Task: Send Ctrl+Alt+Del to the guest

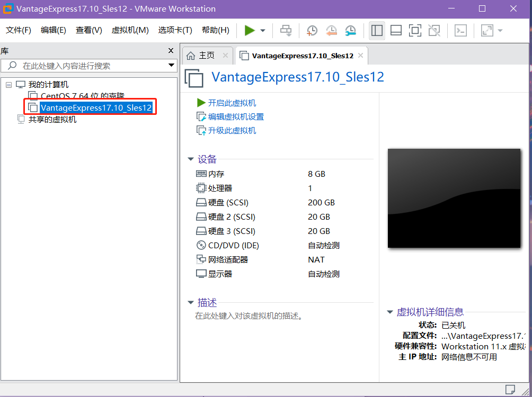Action: [286, 30]
